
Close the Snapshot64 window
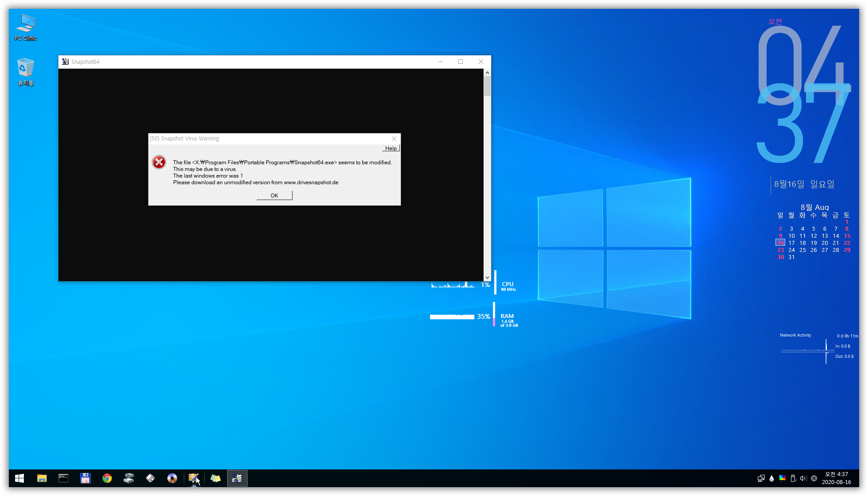pos(481,62)
